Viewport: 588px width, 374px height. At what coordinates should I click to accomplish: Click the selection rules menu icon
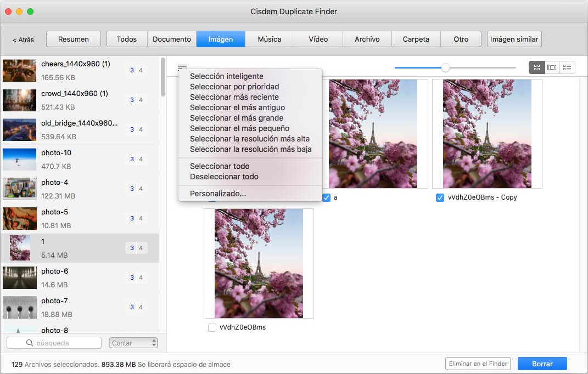[182, 67]
